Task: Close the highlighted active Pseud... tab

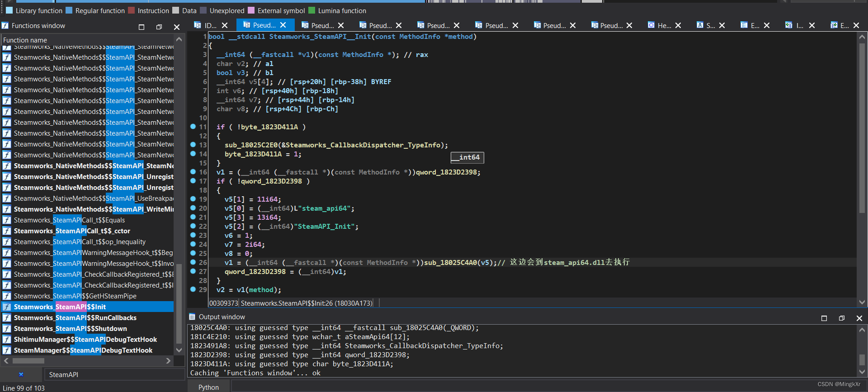Action: coord(283,25)
